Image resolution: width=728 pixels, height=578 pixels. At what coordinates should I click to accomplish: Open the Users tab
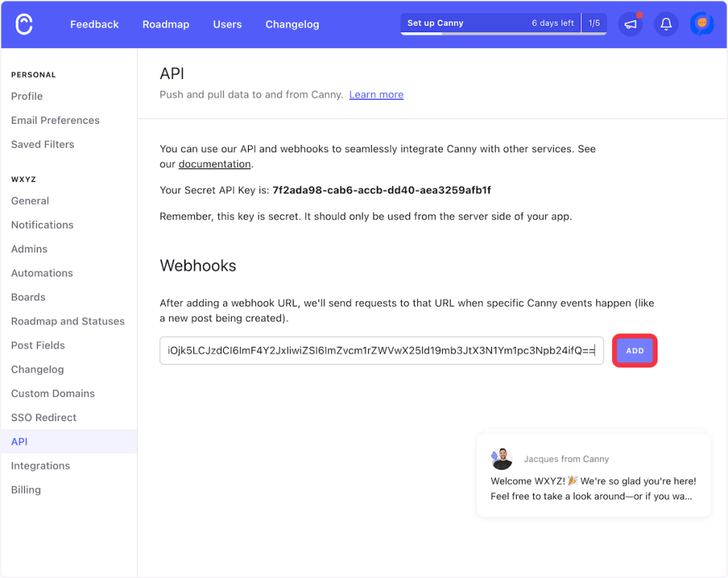pyautogui.click(x=227, y=24)
